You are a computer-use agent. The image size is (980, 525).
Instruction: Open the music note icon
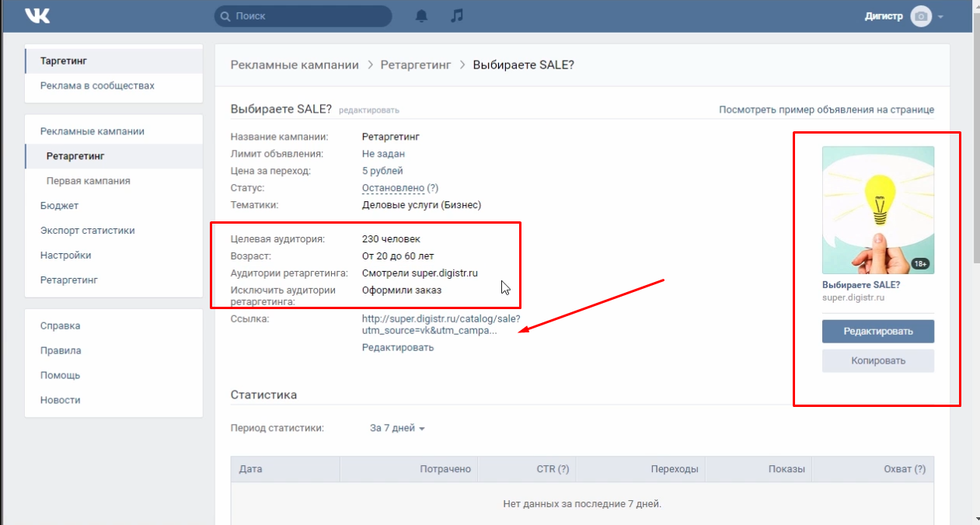click(x=457, y=16)
